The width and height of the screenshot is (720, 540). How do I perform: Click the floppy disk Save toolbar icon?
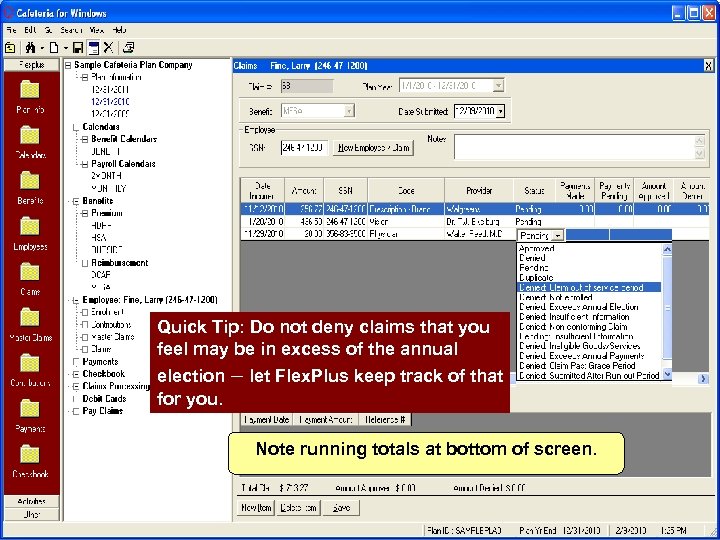(x=78, y=48)
